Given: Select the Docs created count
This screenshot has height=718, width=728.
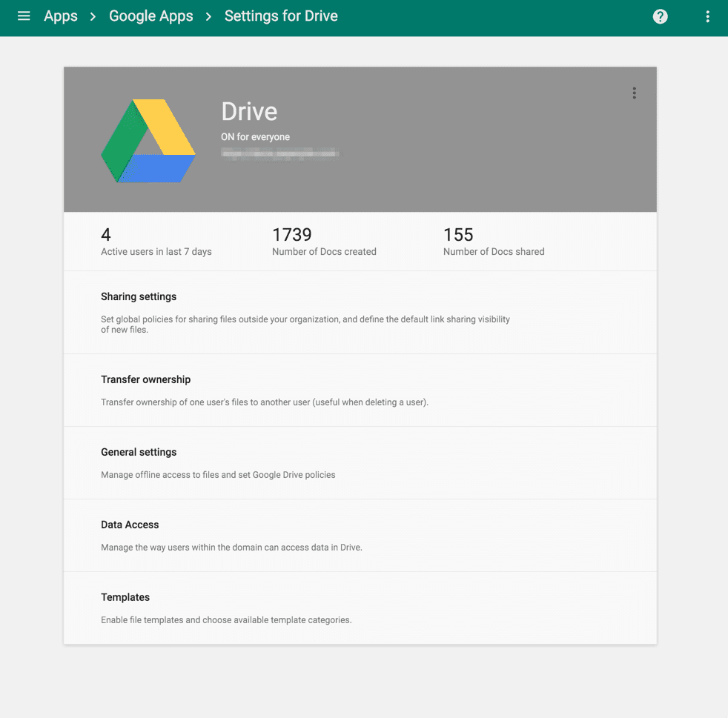Looking at the screenshot, I should pos(324,241).
